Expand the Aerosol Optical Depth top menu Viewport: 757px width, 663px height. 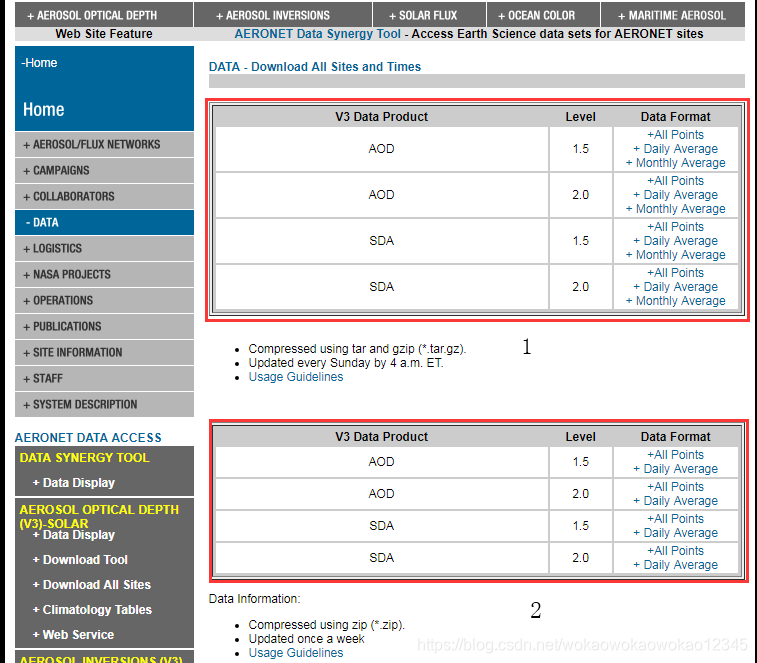coord(104,15)
